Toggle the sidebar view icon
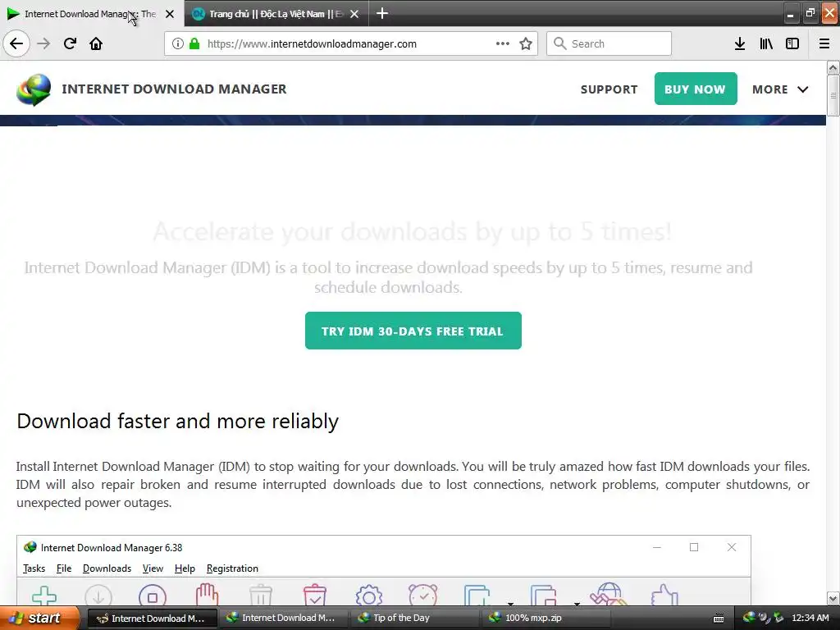 pyautogui.click(x=792, y=43)
